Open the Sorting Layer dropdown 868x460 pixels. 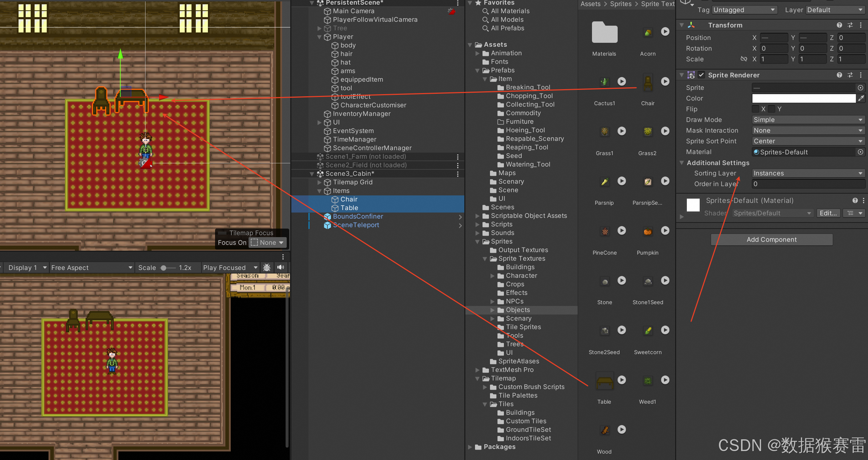coord(807,173)
